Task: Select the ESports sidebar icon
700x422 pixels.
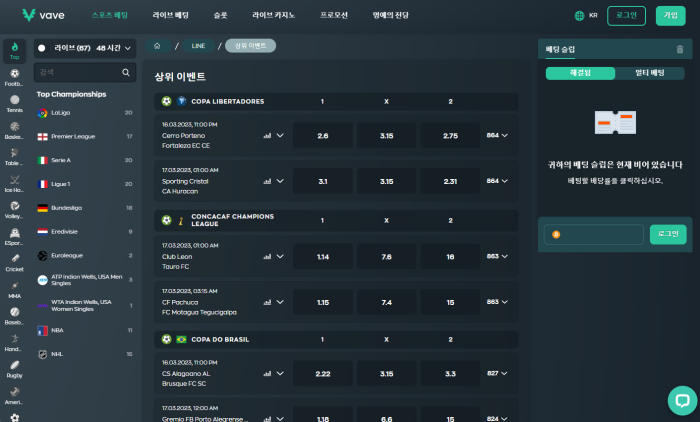Action: pyautogui.click(x=14, y=237)
